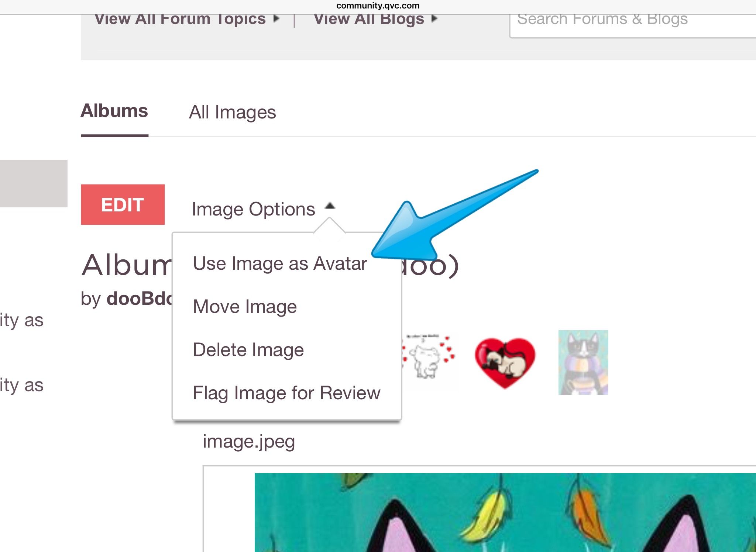Click the arrow beside View All Forum Topics

point(276,19)
